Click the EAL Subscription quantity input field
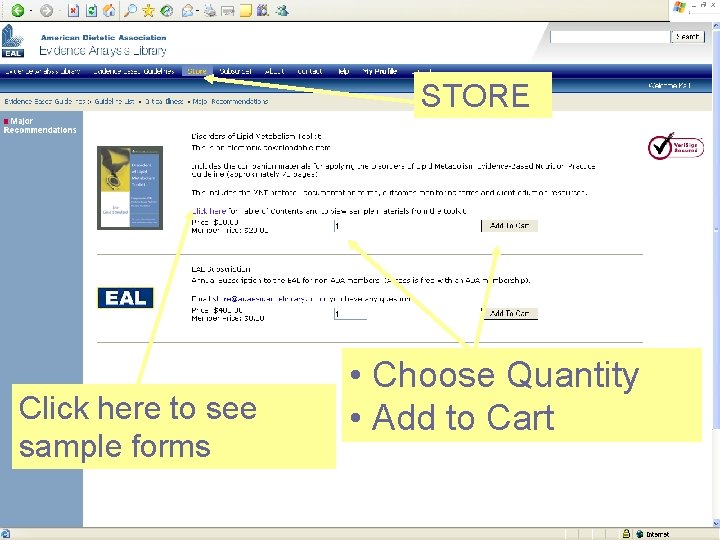This screenshot has height=540, width=720. 350,314
